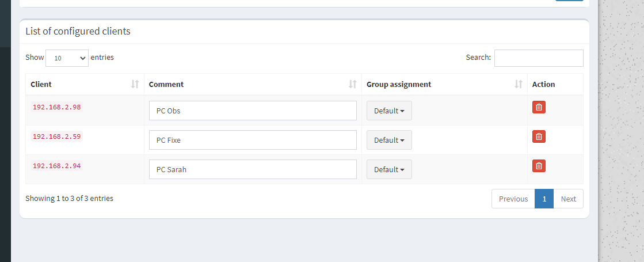The image size is (644, 262).
Task: Select client address 192.168.2.98
Action: pos(56,107)
